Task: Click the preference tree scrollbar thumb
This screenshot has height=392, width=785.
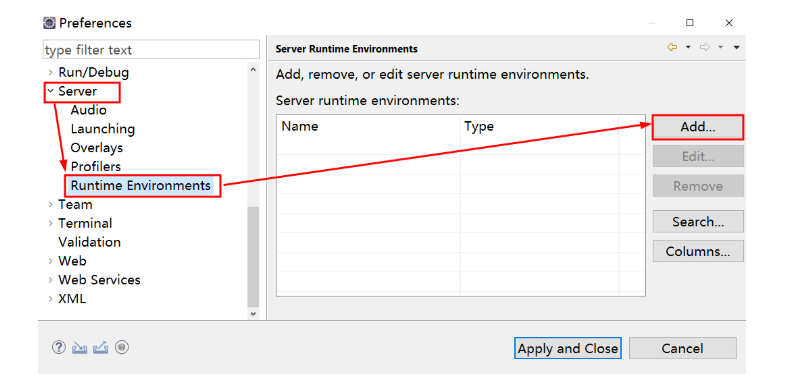Action: point(253,257)
